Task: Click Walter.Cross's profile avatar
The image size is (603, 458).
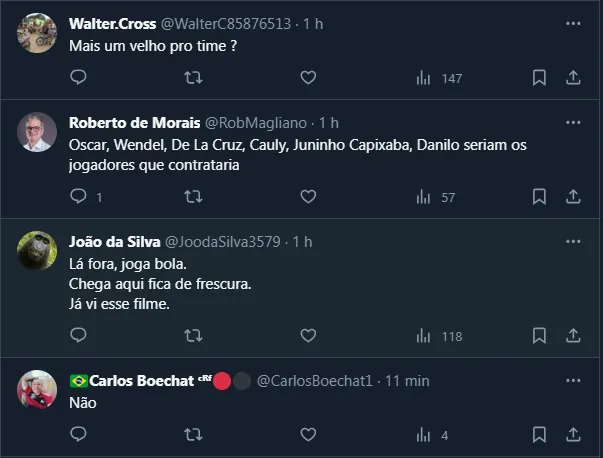Action: [x=38, y=32]
